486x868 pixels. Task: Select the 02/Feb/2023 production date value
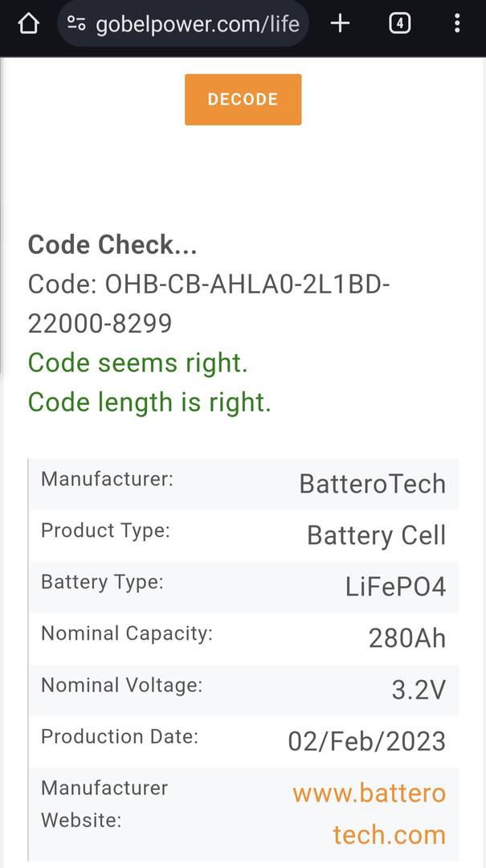pos(367,741)
